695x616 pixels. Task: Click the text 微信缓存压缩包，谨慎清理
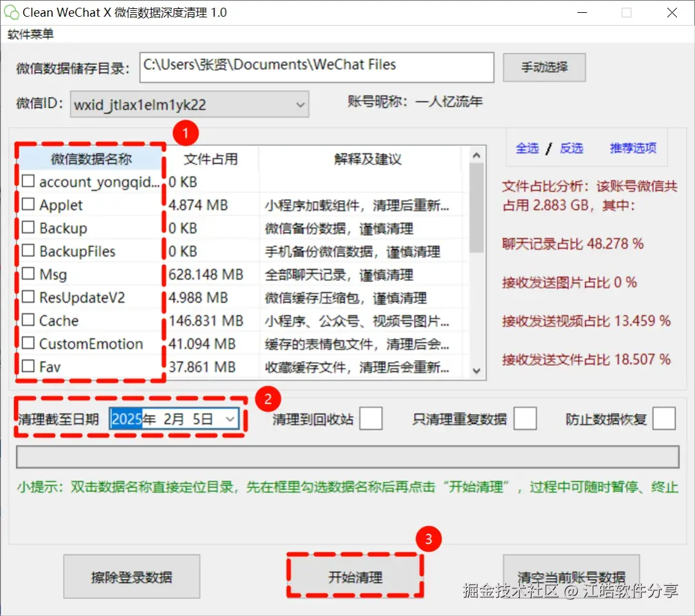coord(346,298)
